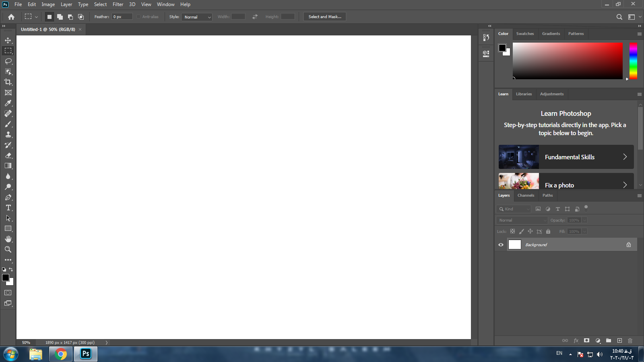Enable Intersect with selection mode
The height and width of the screenshot is (362, 644).
81,17
